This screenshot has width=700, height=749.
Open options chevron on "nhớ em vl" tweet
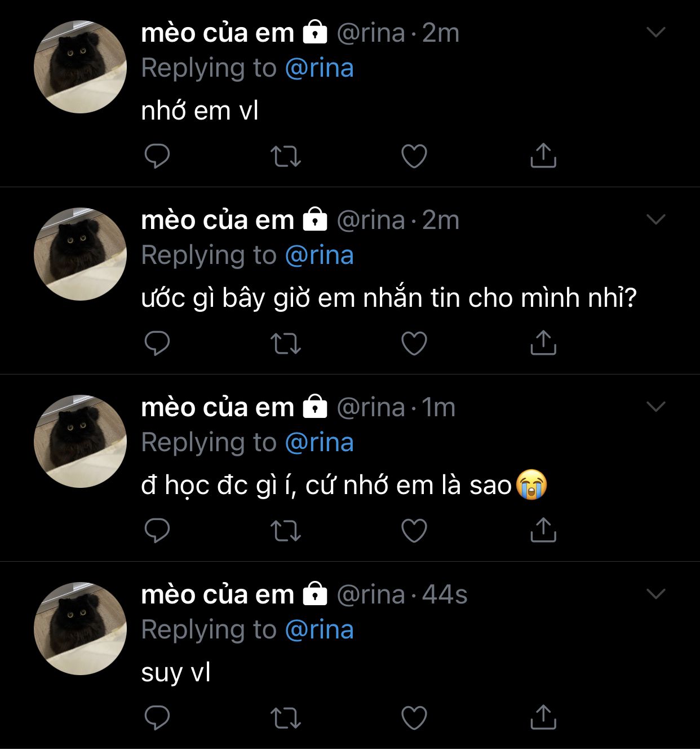click(x=656, y=32)
